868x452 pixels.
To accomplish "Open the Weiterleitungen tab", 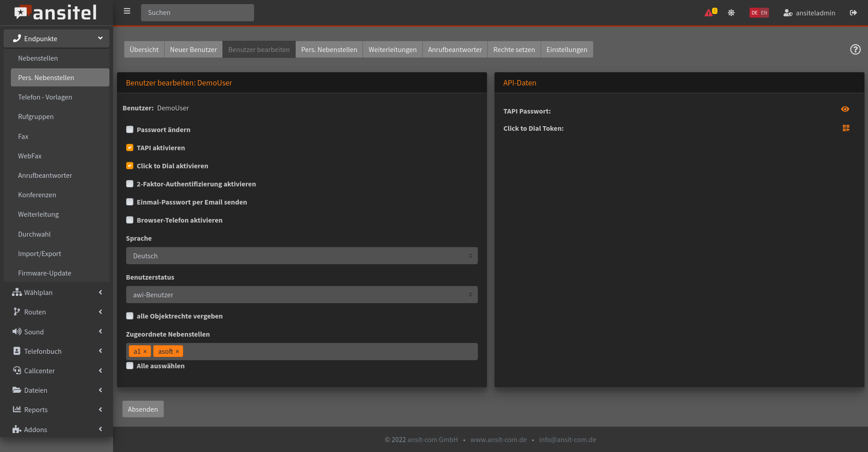I will pyautogui.click(x=392, y=50).
